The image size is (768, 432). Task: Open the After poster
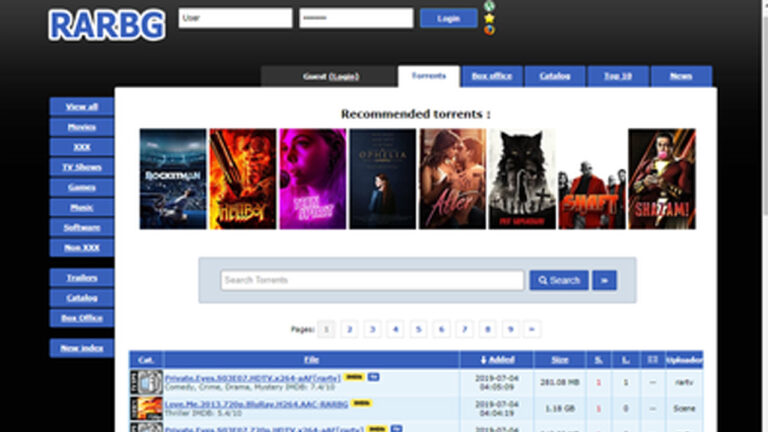453,179
